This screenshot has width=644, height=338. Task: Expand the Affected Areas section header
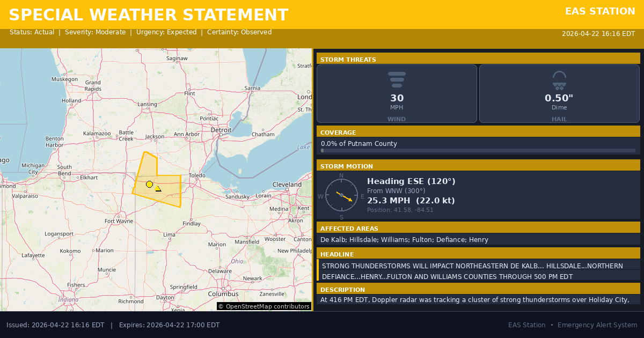(478, 228)
